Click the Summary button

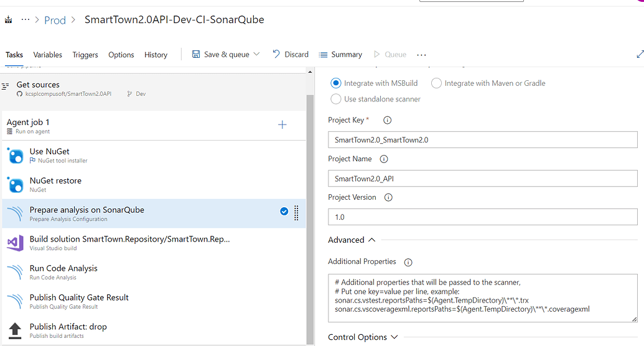340,54
